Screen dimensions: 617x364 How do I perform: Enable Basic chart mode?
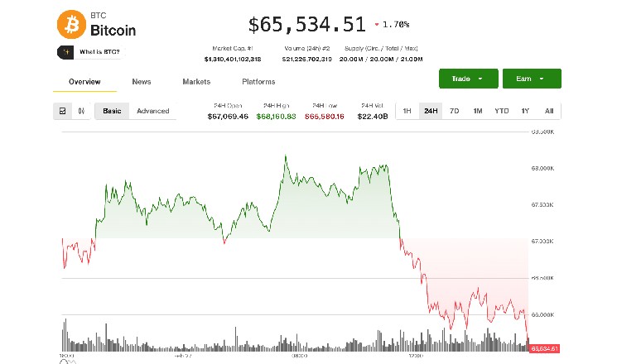[x=112, y=111]
